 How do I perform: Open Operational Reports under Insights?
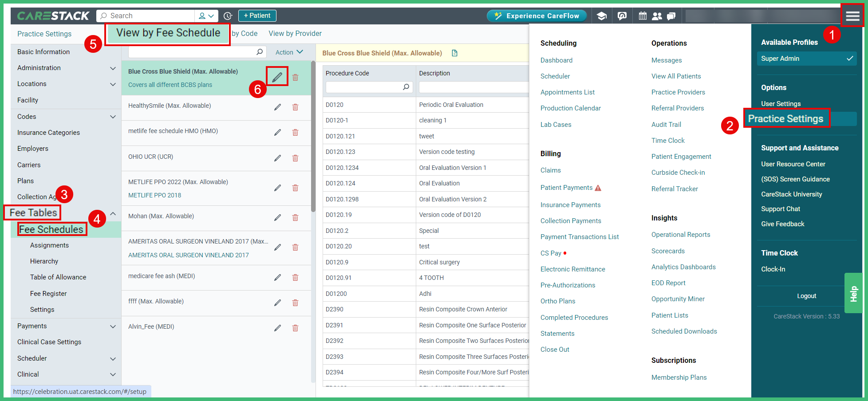click(x=681, y=235)
